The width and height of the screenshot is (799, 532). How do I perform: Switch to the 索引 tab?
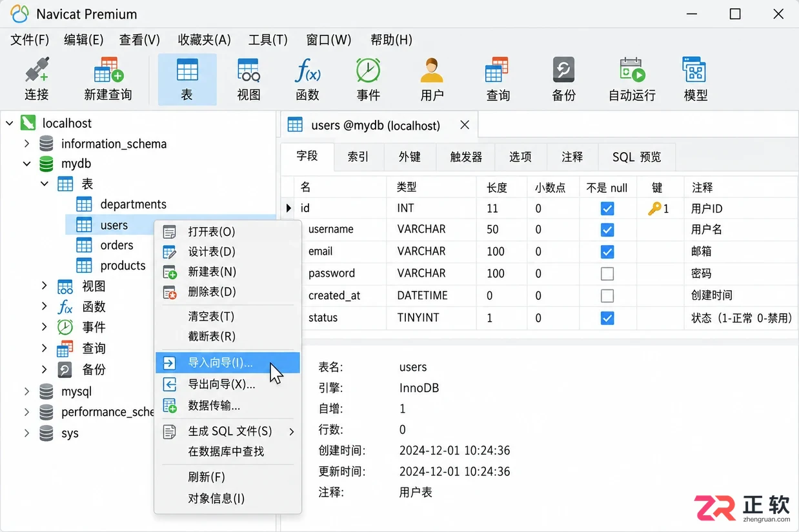pyautogui.click(x=358, y=157)
